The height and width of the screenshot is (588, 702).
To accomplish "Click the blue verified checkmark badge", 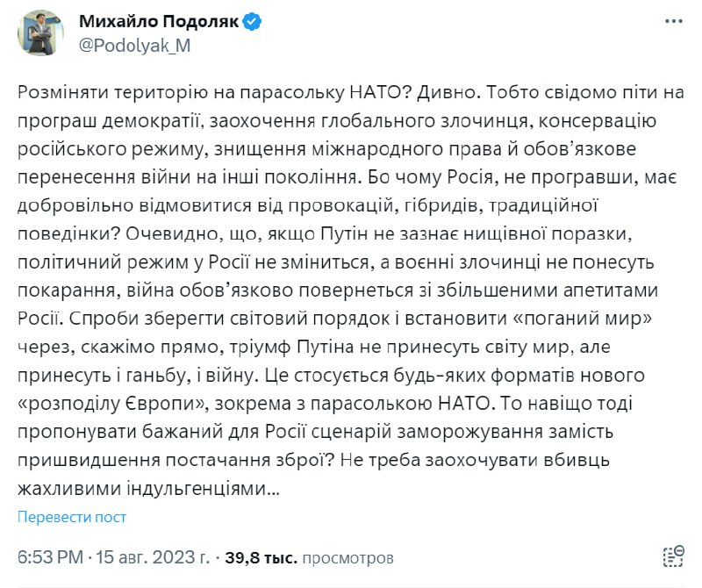I will [x=252, y=23].
